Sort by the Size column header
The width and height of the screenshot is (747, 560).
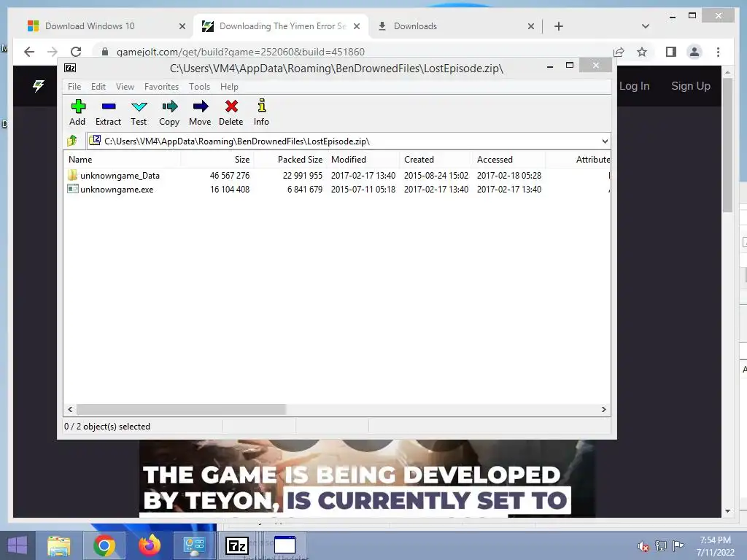pyautogui.click(x=217, y=160)
